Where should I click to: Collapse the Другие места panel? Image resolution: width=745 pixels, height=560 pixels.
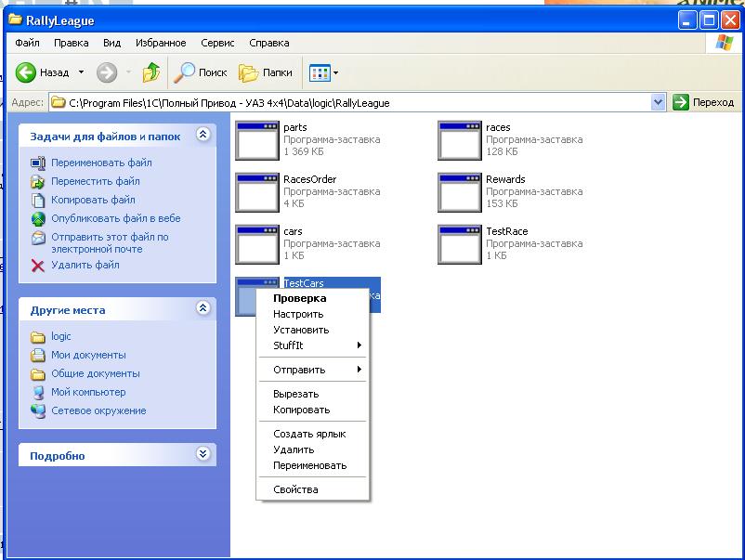click(x=203, y=308)
